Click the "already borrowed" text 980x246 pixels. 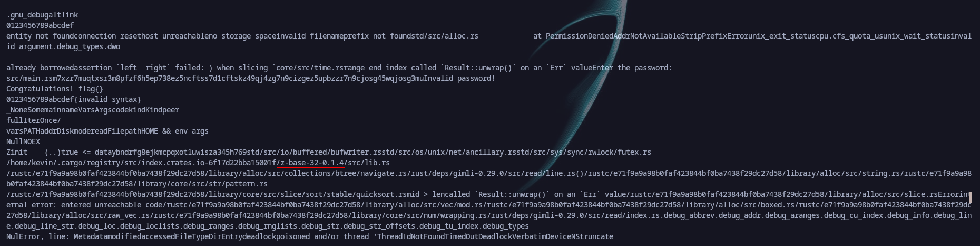click(x=40, y=68)
